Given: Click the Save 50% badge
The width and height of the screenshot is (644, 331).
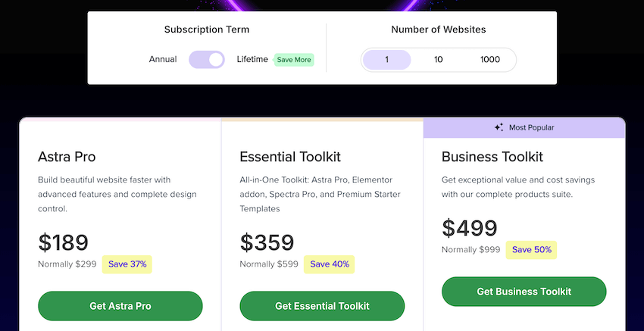Looking at the screenshot, I should click(x=532, y=250).
